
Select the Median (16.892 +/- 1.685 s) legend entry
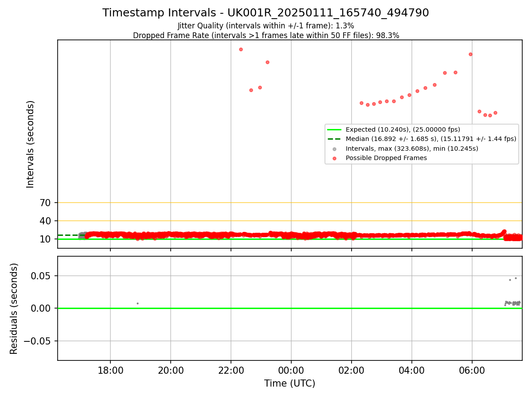pos(422,139)
